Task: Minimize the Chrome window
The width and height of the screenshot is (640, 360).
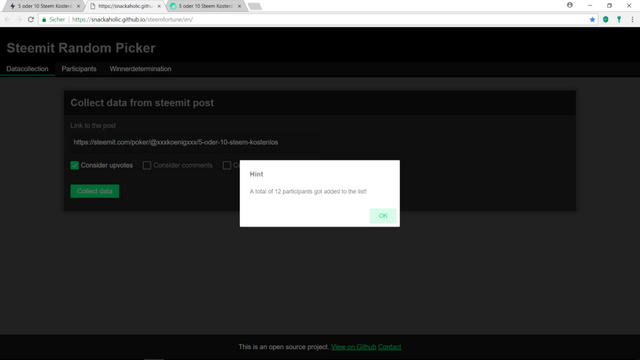Action: point(590,5)
